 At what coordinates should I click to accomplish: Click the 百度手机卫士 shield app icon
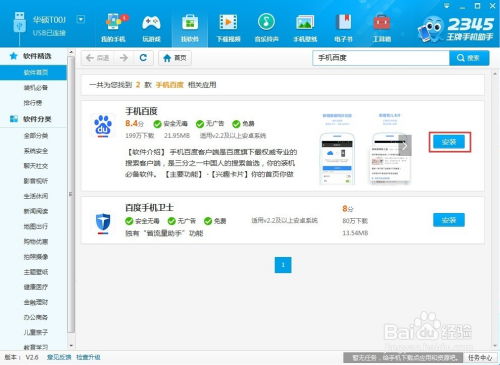(103, 223)
